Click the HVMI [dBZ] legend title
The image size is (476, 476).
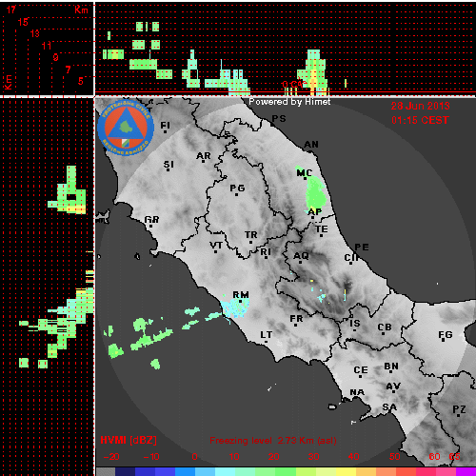click(129, 440)
